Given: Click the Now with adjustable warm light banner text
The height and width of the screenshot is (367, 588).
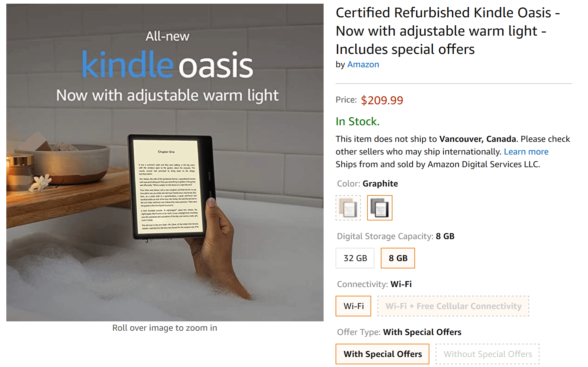Looking at the screenshot, I should [167, 96].
